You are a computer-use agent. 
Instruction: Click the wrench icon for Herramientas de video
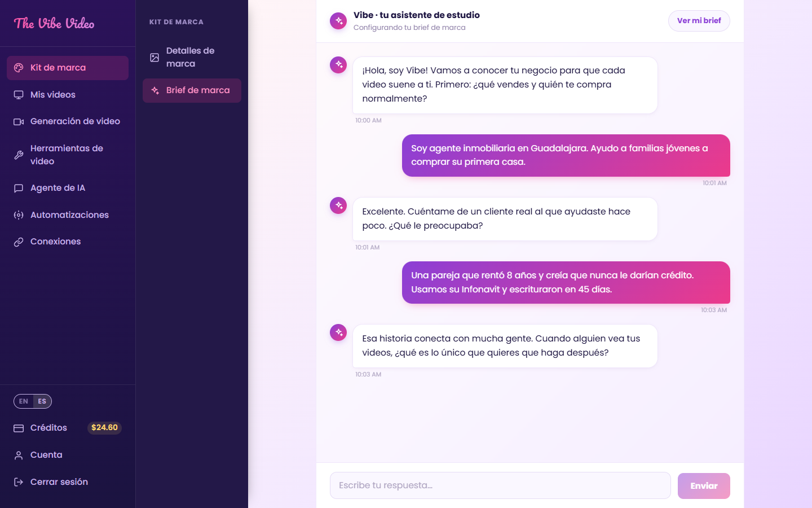[x=19, y=155]
